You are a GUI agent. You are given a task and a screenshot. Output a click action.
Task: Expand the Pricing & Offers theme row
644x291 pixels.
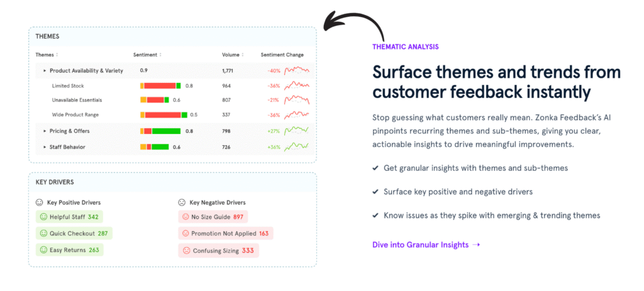pyautogui.click(x=45, y=131)
